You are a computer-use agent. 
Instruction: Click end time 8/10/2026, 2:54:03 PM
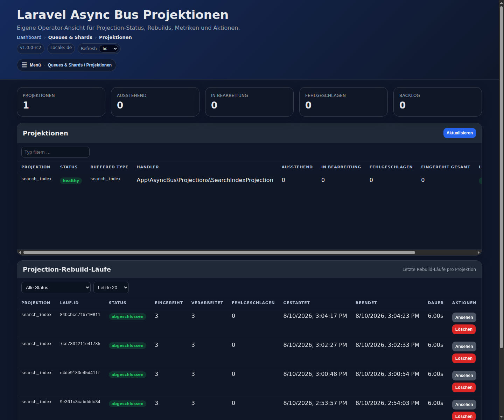(x=387, y=403)
